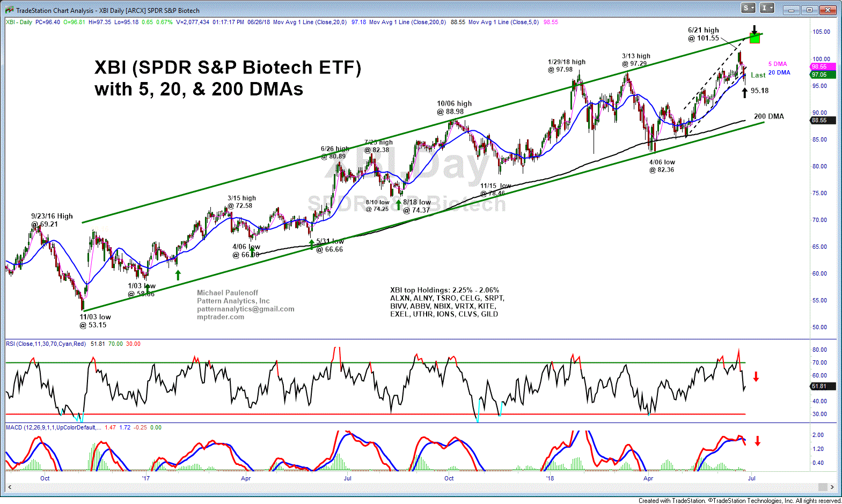The width and height of the screenshot is (842, 504).
Task: Click the 'V=2,077,434' volume value in status line
Action: (193, 23)
